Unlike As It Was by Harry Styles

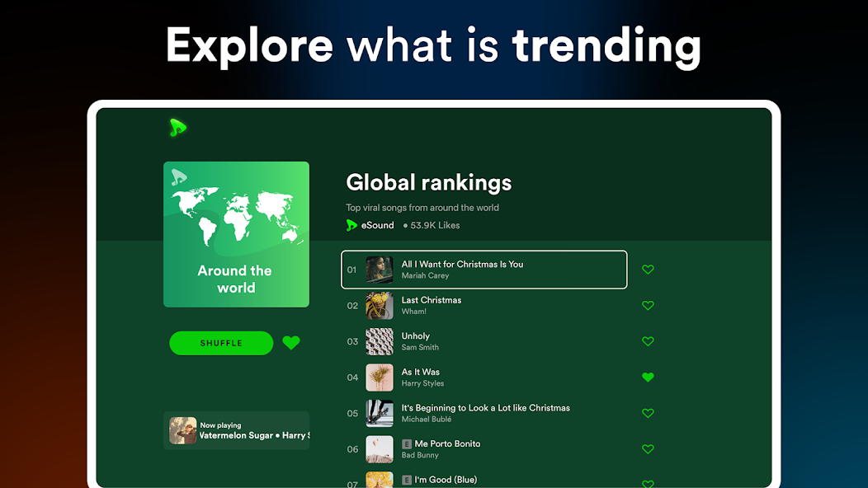tap(648, 378)
